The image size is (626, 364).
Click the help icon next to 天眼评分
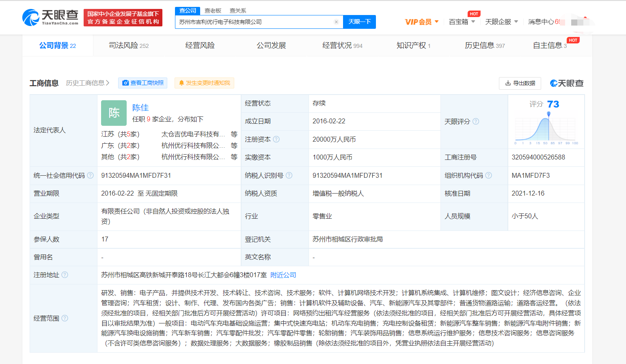click(x=476, y=121)
